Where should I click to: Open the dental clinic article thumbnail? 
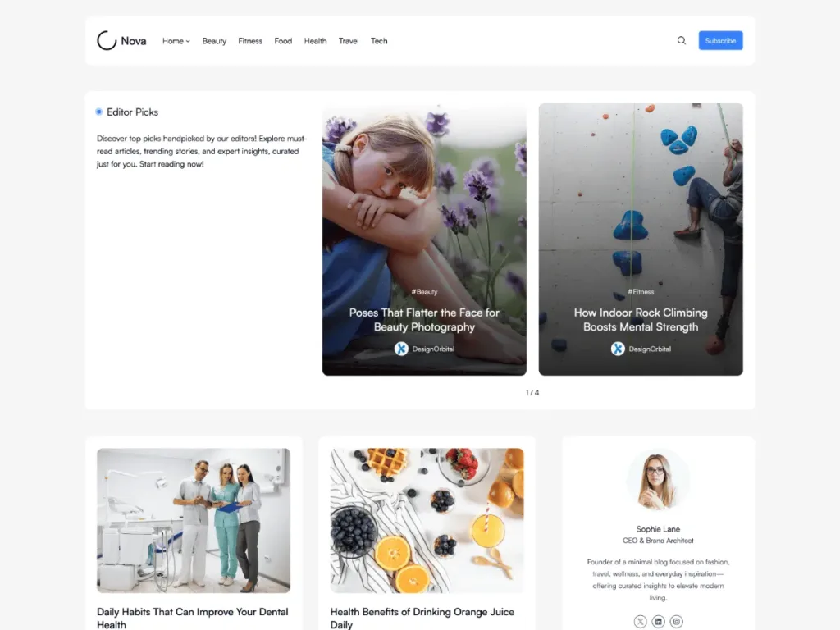point(194,520)
